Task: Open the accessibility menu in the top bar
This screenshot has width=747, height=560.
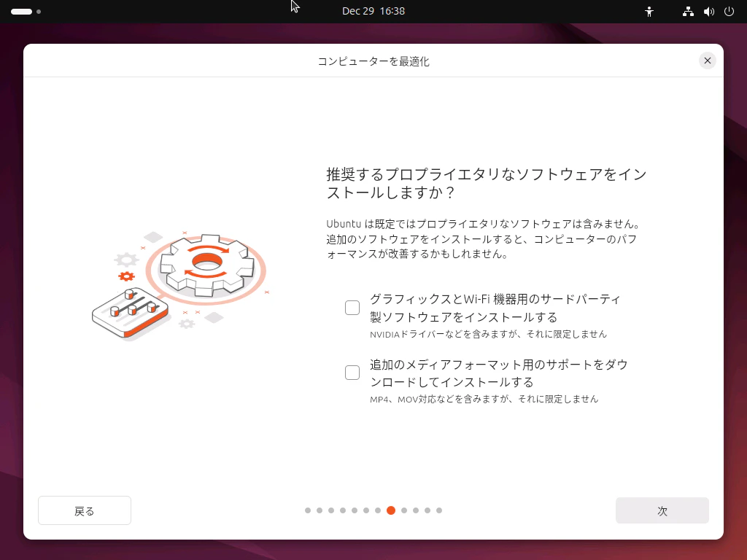Action: (649, 11)
